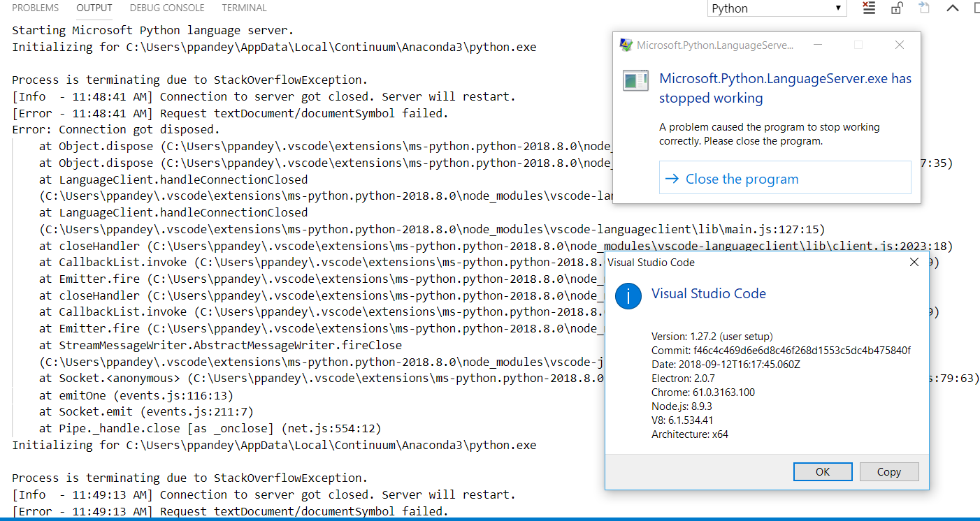Screen dimensions: 980x521
Task: Open the DEBUG CONSOLE tab
Action: pos(167,8)
